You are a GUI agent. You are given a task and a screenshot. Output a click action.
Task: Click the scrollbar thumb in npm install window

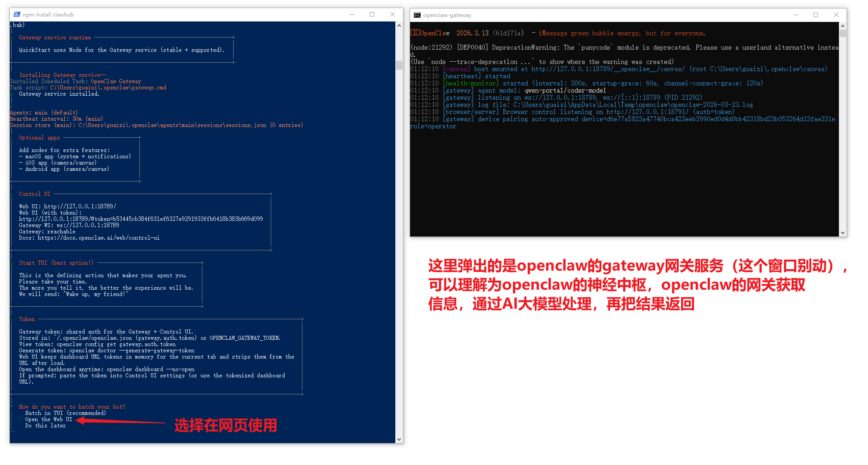[399, 65]
